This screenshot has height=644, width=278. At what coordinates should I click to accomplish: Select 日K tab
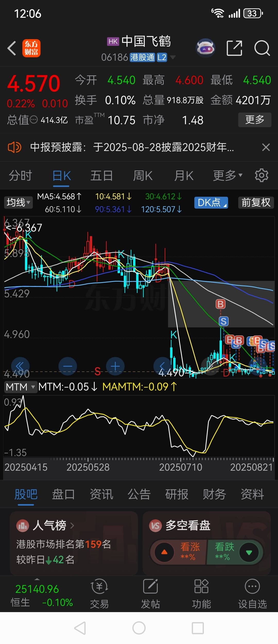point(62,176)
